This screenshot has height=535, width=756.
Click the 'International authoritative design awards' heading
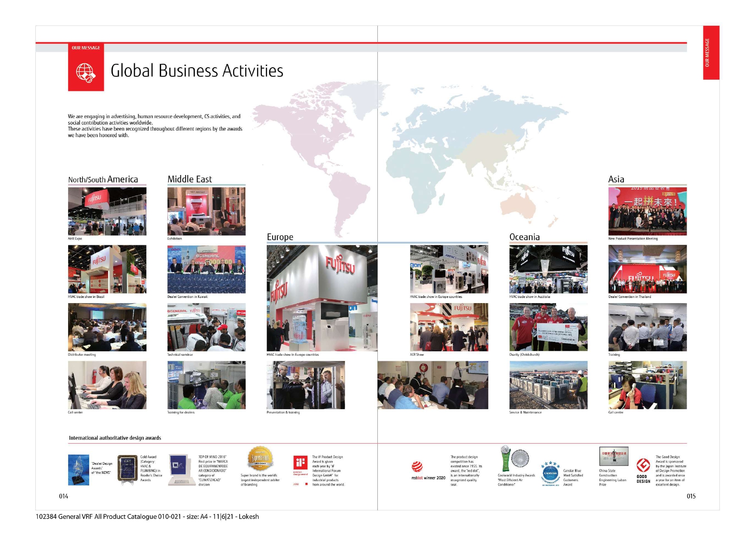[x=115, y=438]
